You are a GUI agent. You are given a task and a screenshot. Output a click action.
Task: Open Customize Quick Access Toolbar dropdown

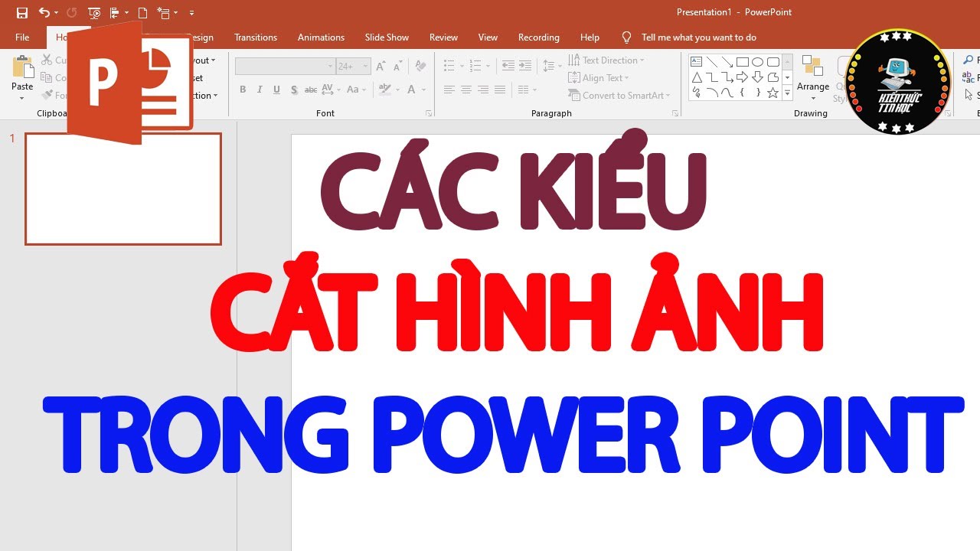click(x=191, y=13)
